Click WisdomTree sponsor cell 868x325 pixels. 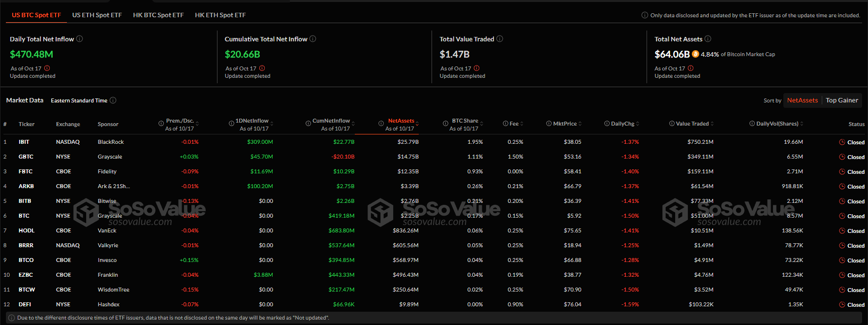[x=114, y=290]
